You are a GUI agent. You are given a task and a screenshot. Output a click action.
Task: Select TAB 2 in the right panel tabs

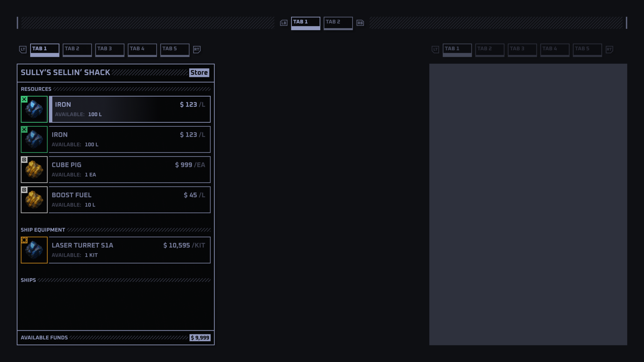[489, 50]
